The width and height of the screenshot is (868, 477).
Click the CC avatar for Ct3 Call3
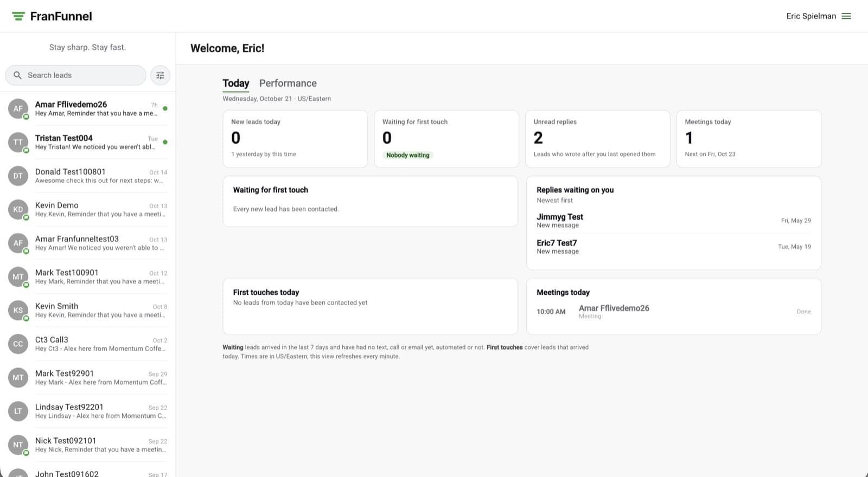(x=18, y=344)
